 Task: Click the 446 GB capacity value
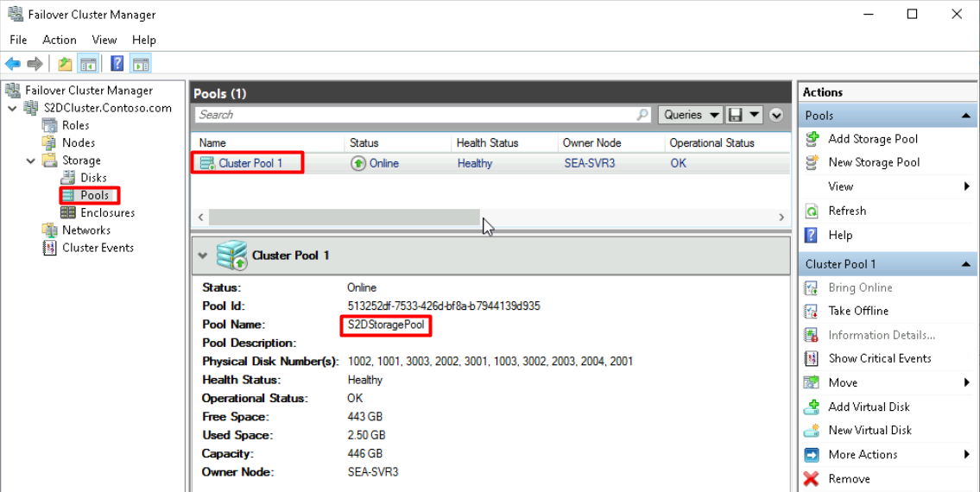pos(364,453)
